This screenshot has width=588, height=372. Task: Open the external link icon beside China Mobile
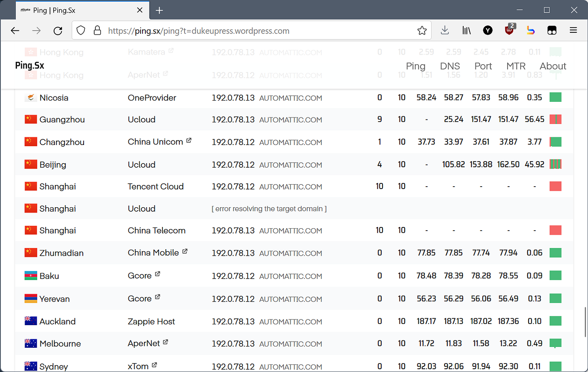(185, 251)
